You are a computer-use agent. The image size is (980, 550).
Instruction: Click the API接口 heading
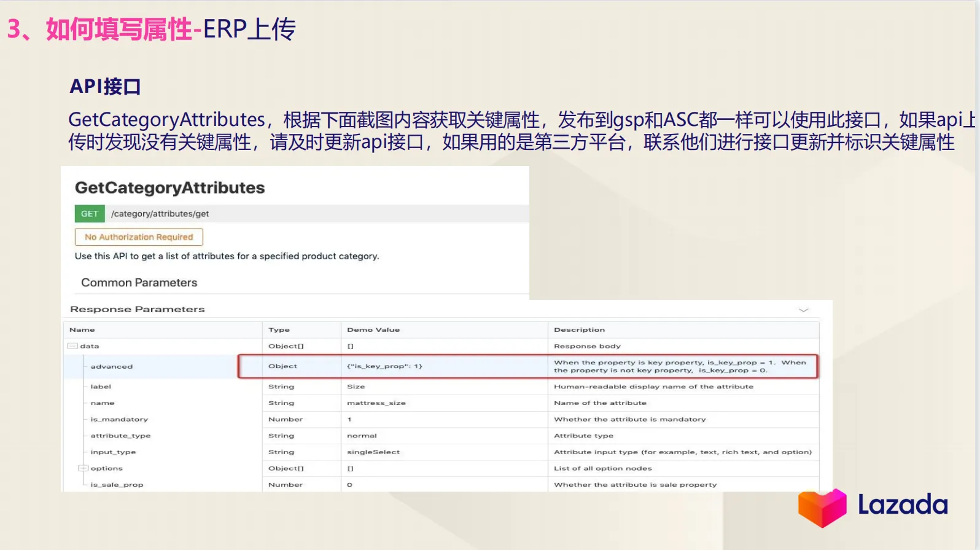105,87
